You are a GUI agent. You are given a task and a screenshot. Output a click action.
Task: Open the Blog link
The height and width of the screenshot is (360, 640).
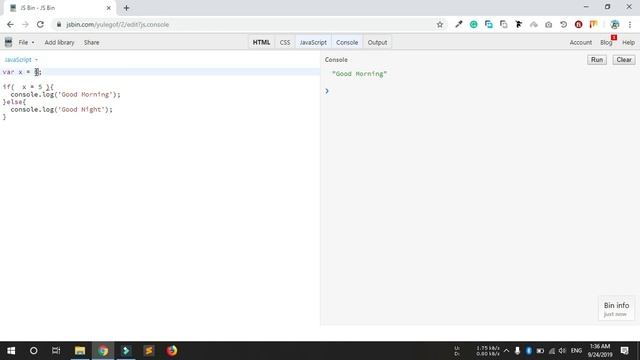pyautogui.click(x=606, y=42)
